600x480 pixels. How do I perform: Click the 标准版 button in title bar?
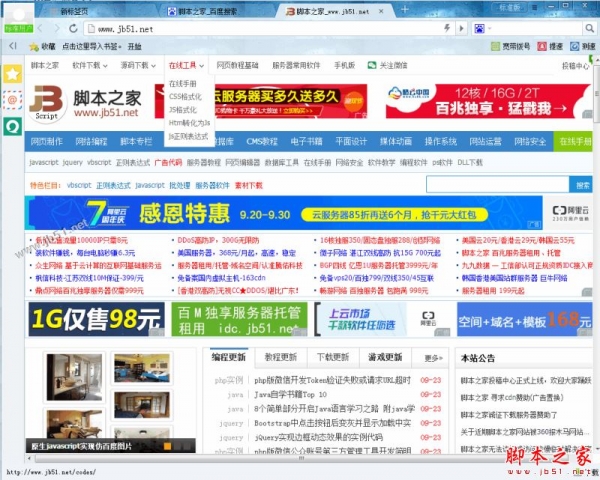point(511,8)
